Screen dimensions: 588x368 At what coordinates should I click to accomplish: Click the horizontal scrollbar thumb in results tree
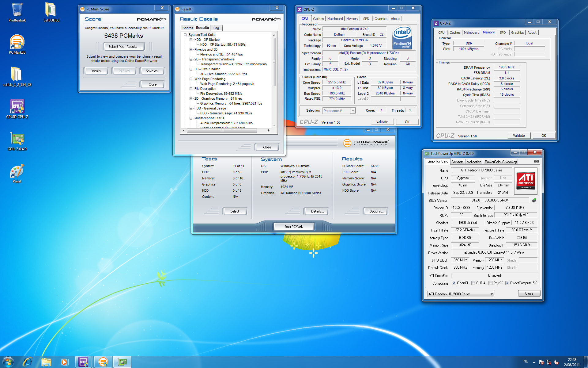pos(222,130)
